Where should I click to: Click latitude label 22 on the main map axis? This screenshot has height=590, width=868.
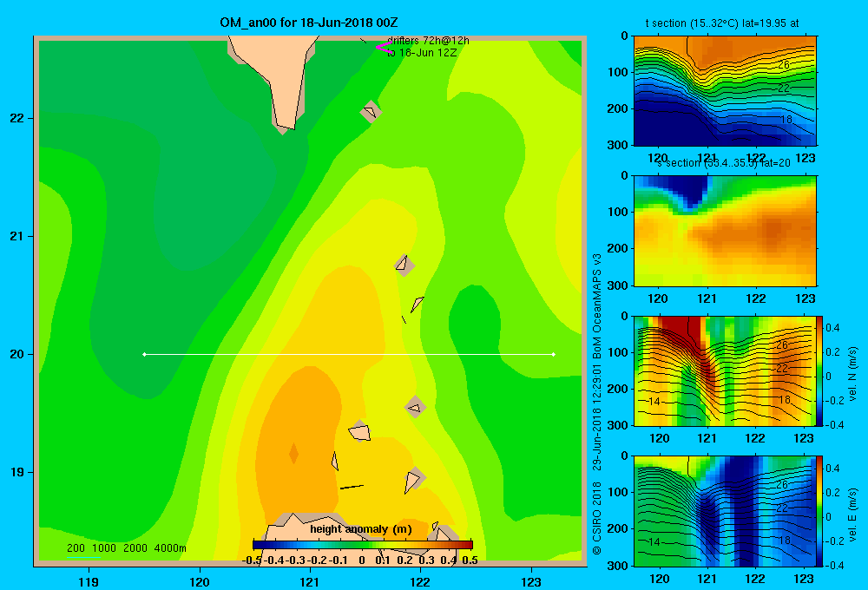pyautogui.click(x=16, y=118)
